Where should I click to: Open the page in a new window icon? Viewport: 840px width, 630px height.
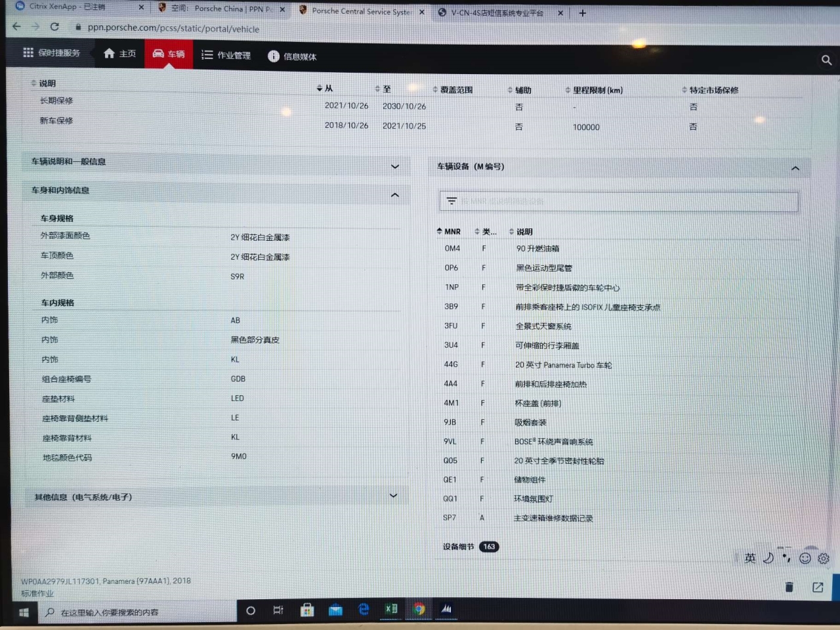tap(818, 587)
